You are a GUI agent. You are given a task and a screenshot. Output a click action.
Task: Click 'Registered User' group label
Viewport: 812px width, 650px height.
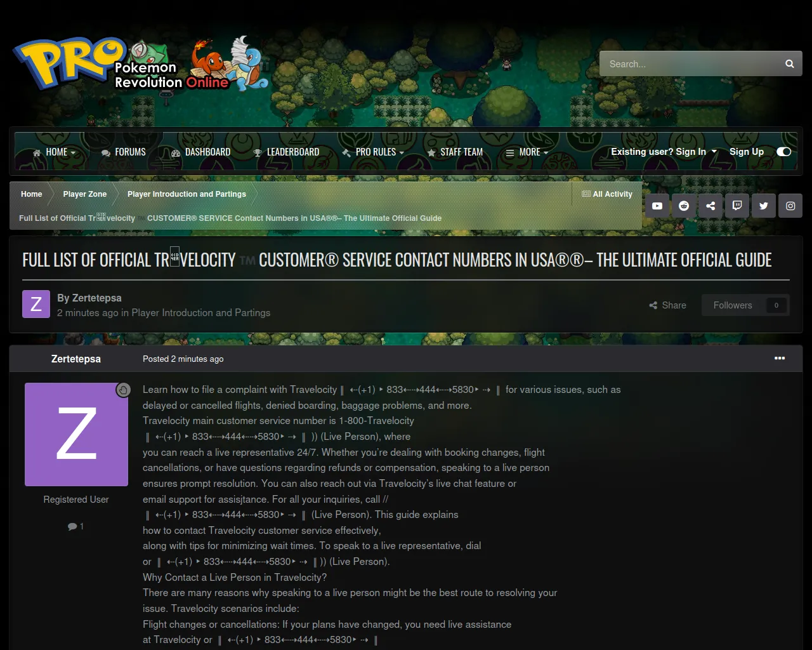(76, 500)
